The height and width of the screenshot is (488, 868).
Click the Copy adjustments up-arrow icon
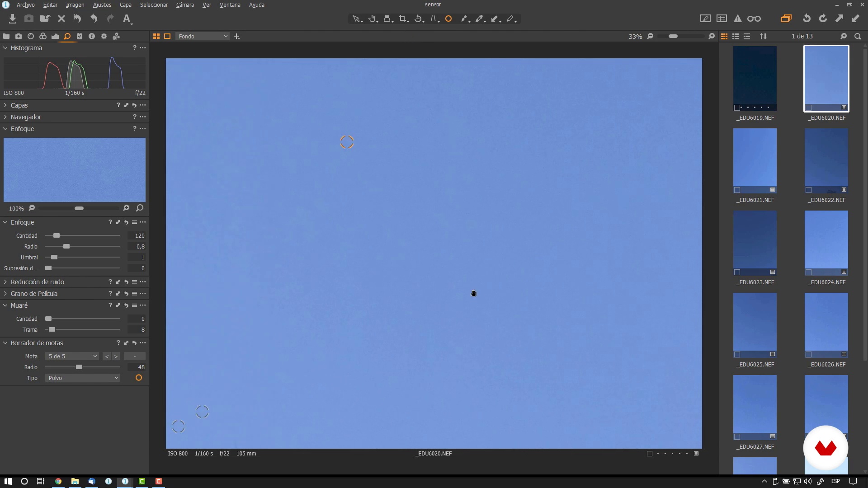click(839, 19)
